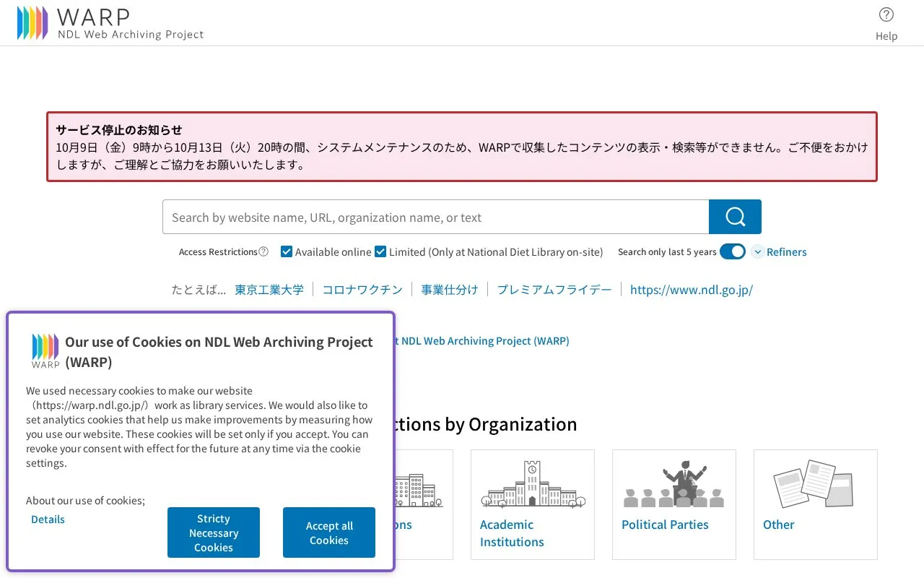
Task: Open the NDL Web Archiving Project (WARP) link
Action: point(482,340)
